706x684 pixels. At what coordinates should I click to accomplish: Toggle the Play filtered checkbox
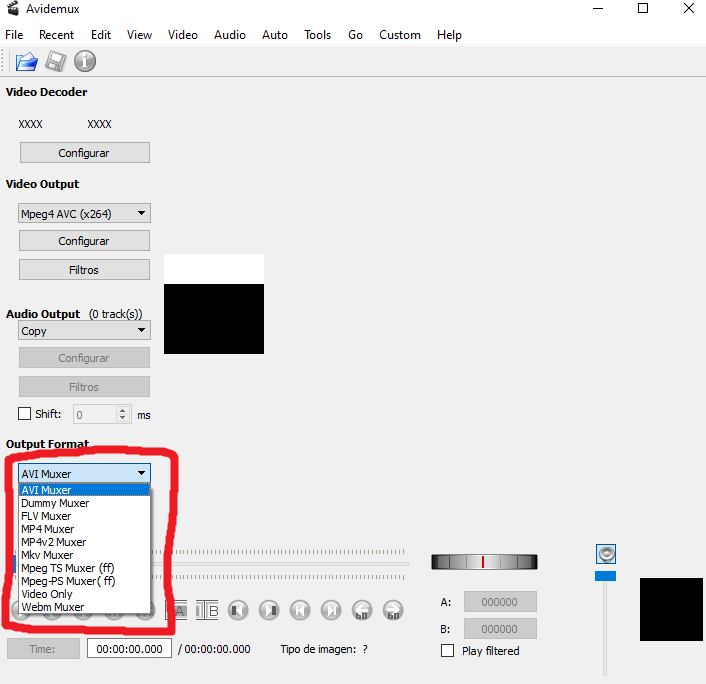[447, 651]
